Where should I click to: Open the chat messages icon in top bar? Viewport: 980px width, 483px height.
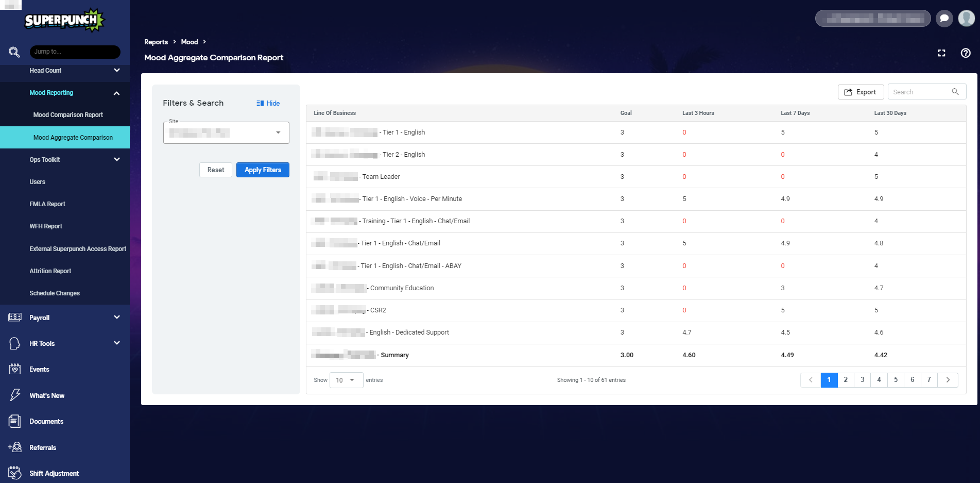pyautogui.click(x=944, y=18)
